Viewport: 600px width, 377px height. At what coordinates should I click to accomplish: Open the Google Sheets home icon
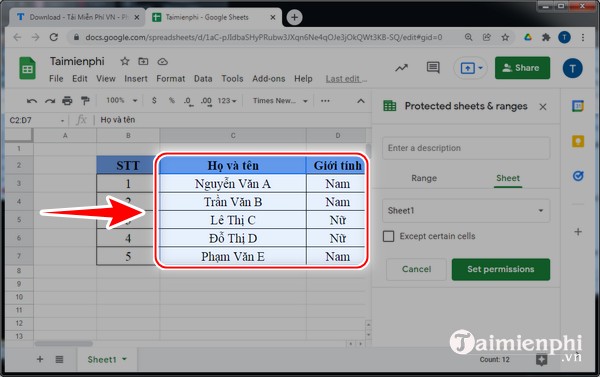click(x=27, y=68)
